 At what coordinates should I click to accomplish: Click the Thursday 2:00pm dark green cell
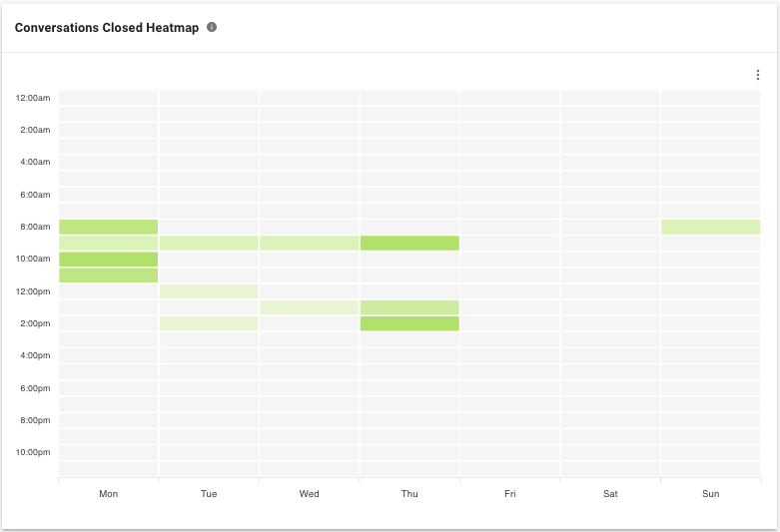pyautogui.click(x=409, y=323)
